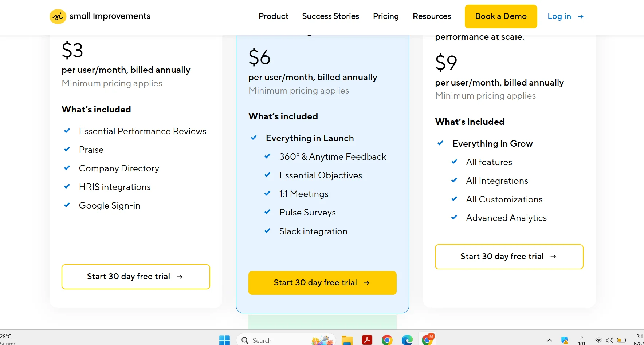The width and height of the screenshot is (644, 345).
Task: Start the 30 day trial for $3 plan
Action: tap(136, 277)
